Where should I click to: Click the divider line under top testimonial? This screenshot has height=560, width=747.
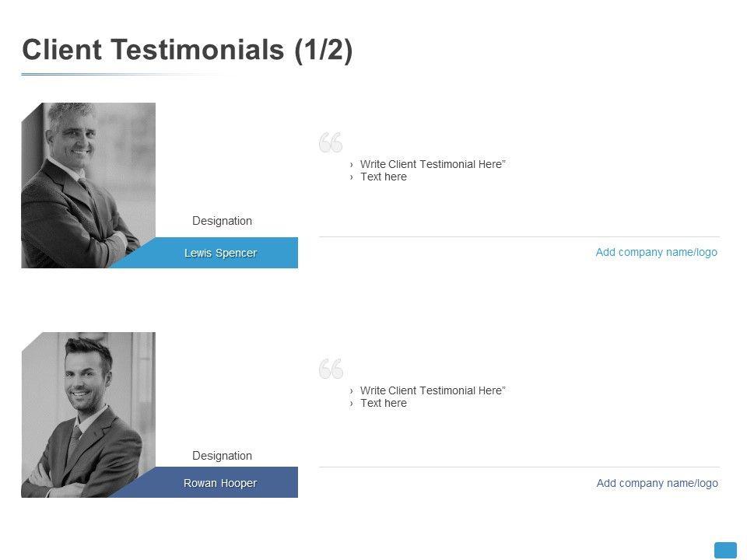tap(519, 236)
